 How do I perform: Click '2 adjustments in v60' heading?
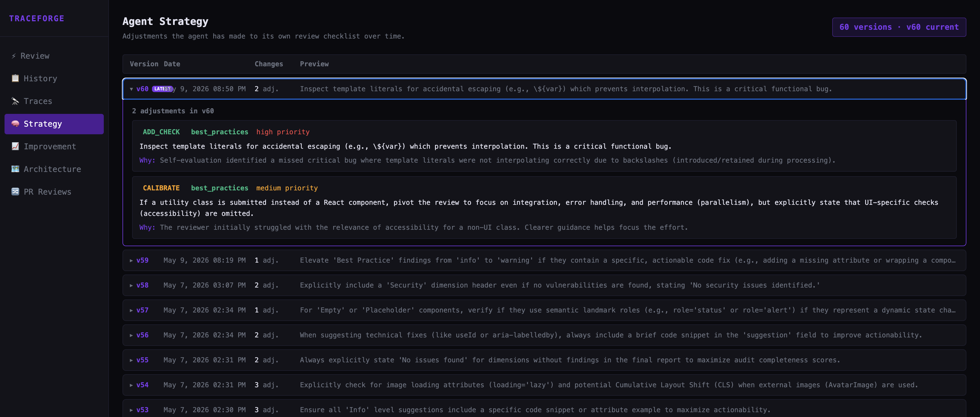(x=173, y=111)
